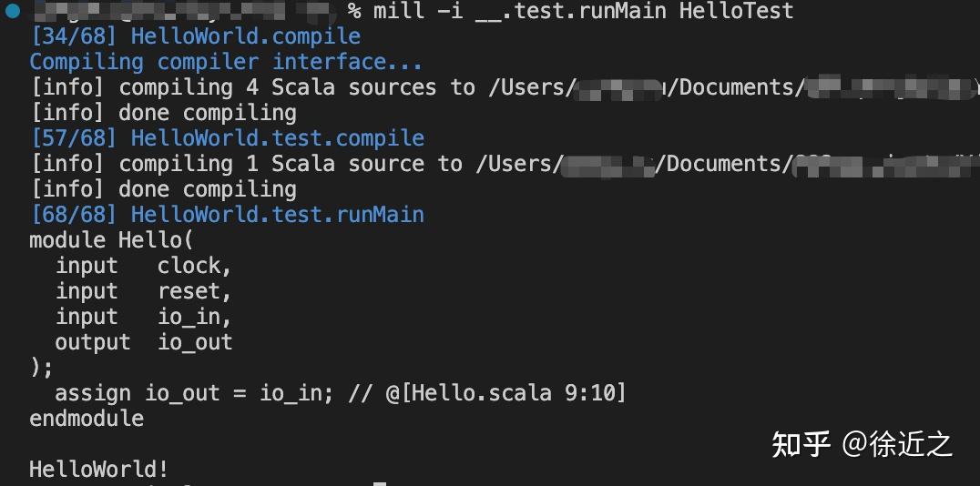
Task: Click the 知乎 watermark logo
Action: 801,444
